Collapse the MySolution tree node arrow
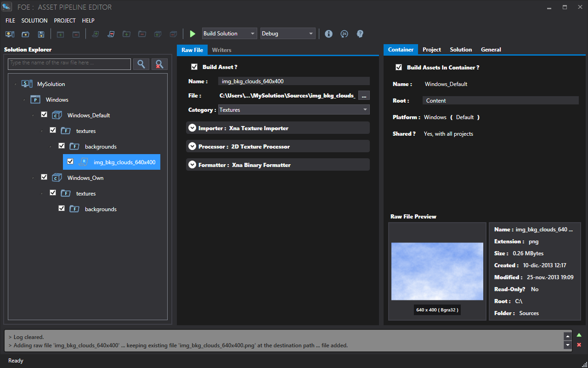Screen dimensions: 588x368 (15, 84)
